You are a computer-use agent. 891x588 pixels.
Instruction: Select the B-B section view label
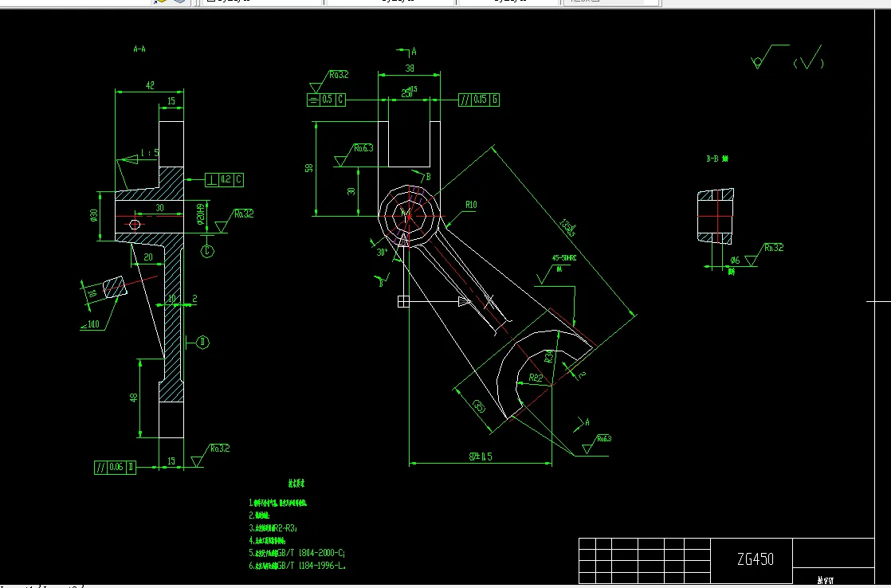pyautogui.click(x=717, y=159)
